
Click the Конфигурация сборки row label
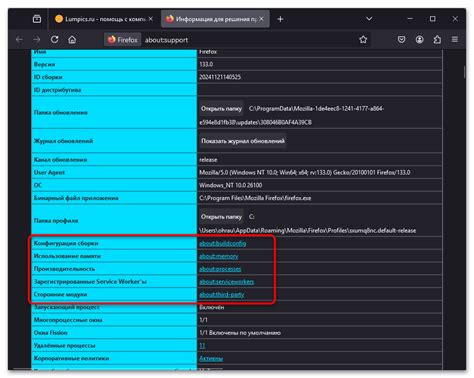pyautogui.click(x=66, y=243)
